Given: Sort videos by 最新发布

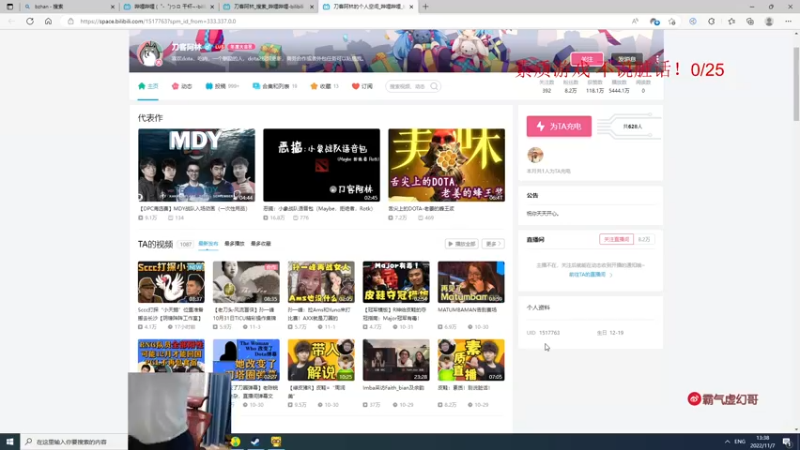Looking at the screenshot, I should point(208,244).
